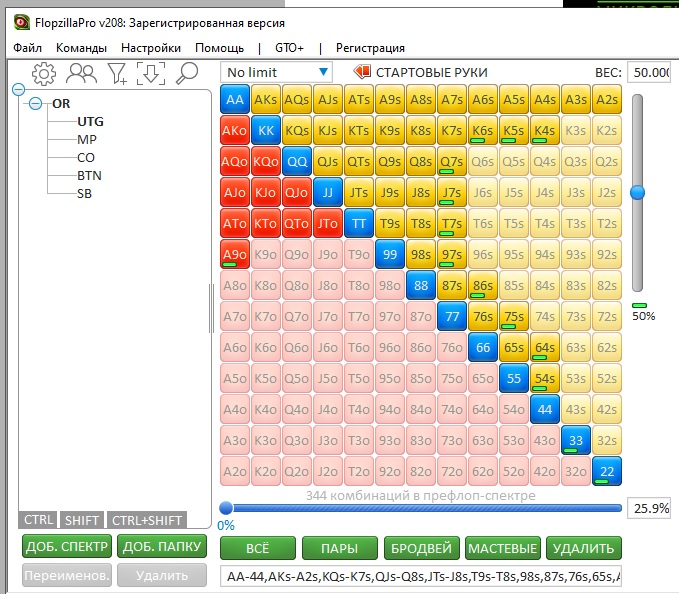The height and width of the screenshot is (594, 679).
Task: Select the SB range in tree
Action: tap(84, 194)
